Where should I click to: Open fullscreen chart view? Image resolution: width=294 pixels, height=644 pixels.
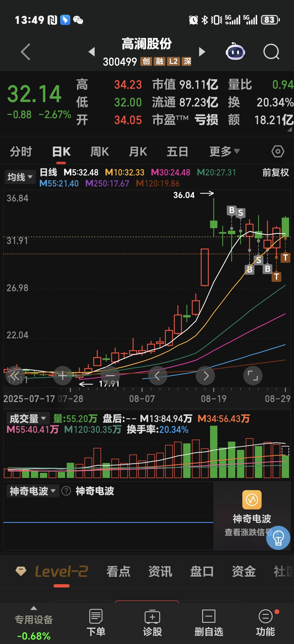click(x=253, y=376)
